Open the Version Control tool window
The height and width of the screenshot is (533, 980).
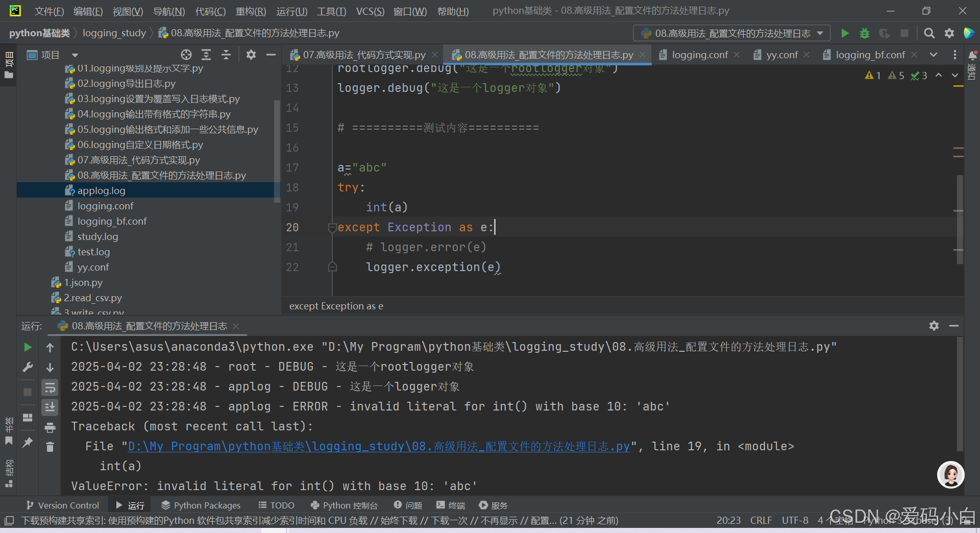pyautogui.click(x=62, y=505)
